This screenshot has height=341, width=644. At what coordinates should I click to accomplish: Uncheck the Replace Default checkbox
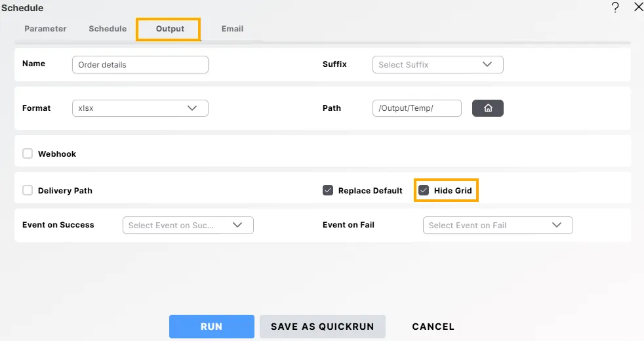click(328, 190)
